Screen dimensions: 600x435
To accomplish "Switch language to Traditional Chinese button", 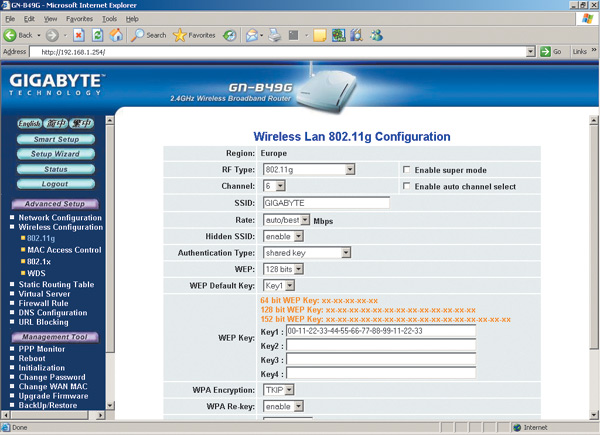I will pos(82,123).
